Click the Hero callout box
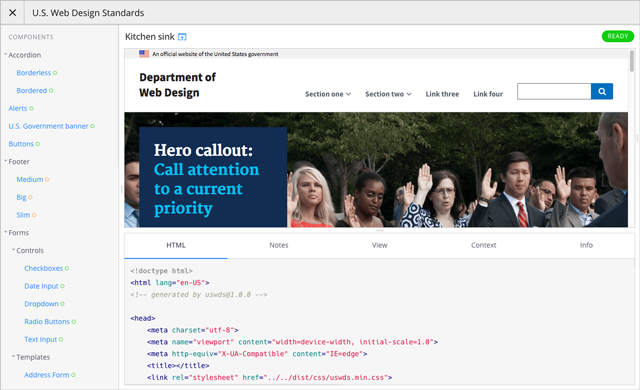Screen dimensions: 640x390 pyautogui.click(x=213, y=177)
